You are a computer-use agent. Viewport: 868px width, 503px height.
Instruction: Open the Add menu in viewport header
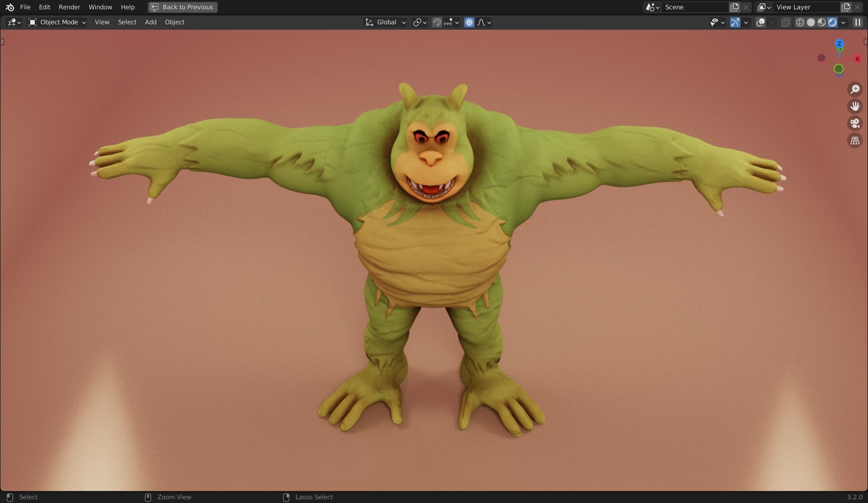(151, 22)
